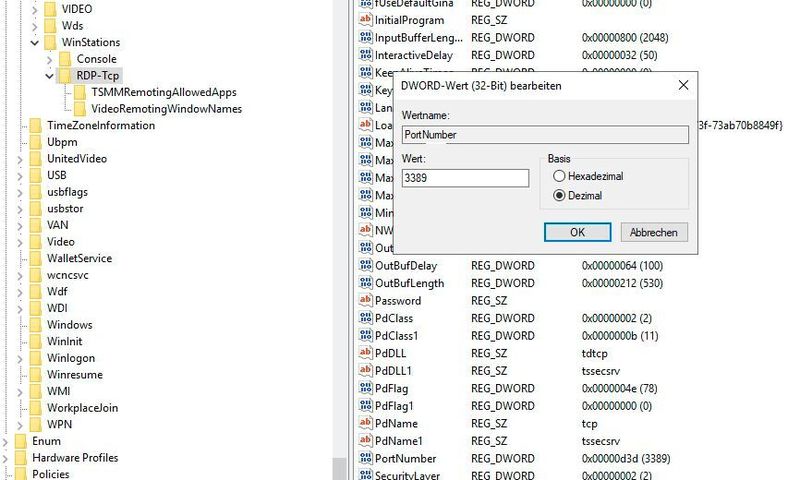
Task: Select the WDI tree item
Action: pyautogui.click(x=57, y=308)
